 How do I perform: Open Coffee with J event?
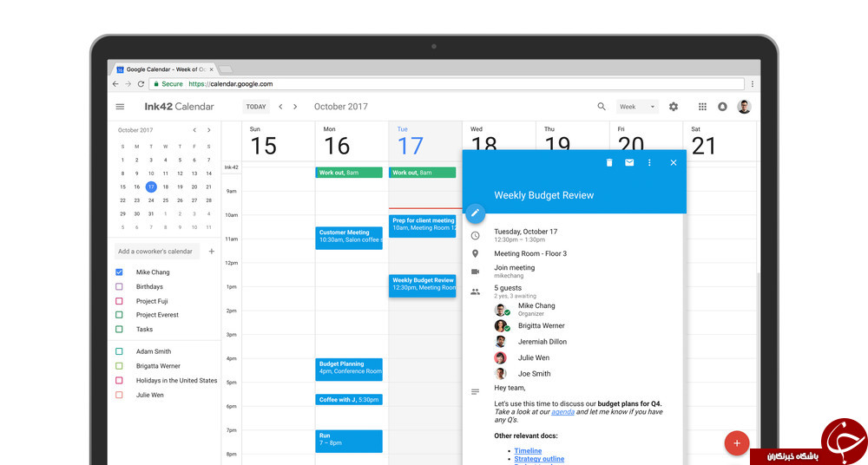(x=349, y=400)
